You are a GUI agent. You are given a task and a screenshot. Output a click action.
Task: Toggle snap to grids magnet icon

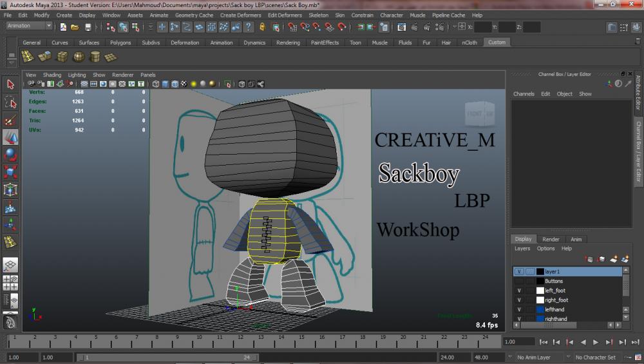(292, 27)
